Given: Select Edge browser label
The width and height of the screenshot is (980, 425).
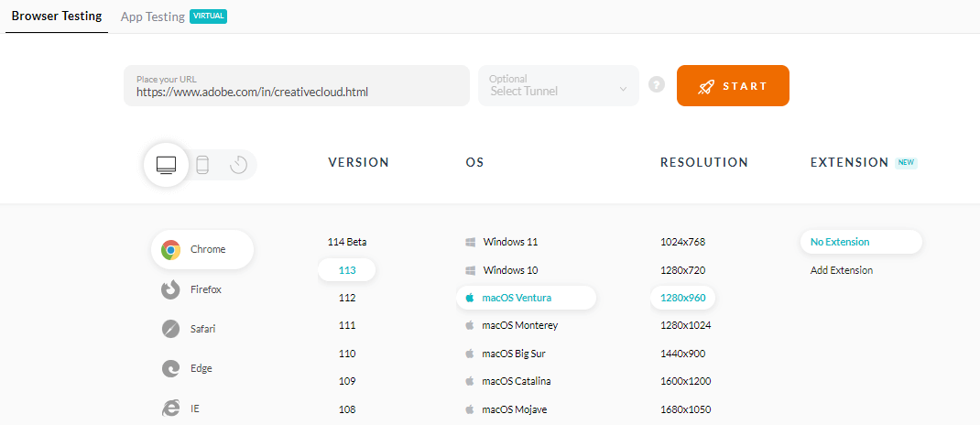Looking at the screenshot, I should point(201,369).
